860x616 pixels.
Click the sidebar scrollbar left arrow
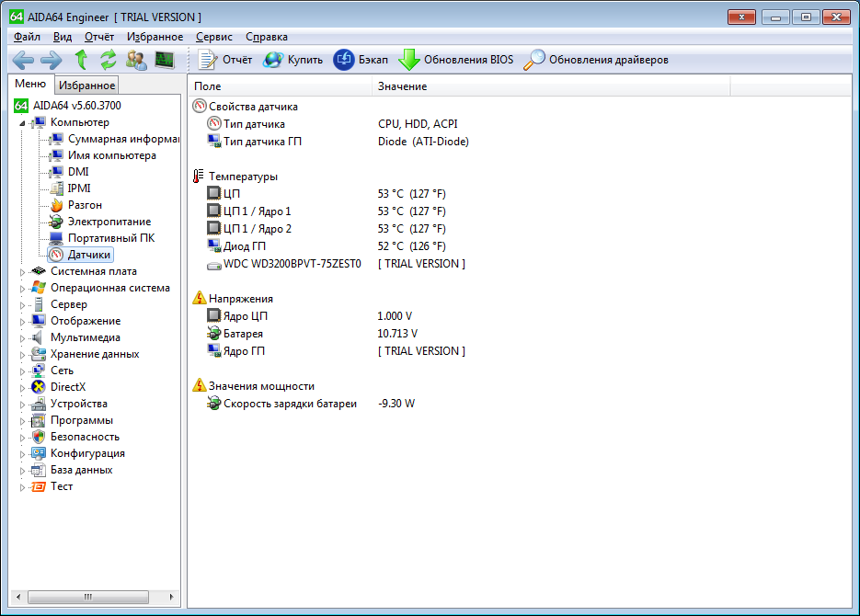coord(18,597)
